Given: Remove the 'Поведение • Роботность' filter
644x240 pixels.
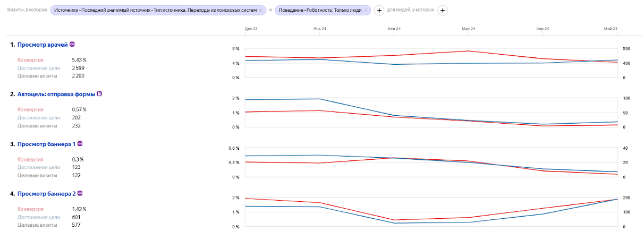Looking at the screenshot, I should coord(366,10).
